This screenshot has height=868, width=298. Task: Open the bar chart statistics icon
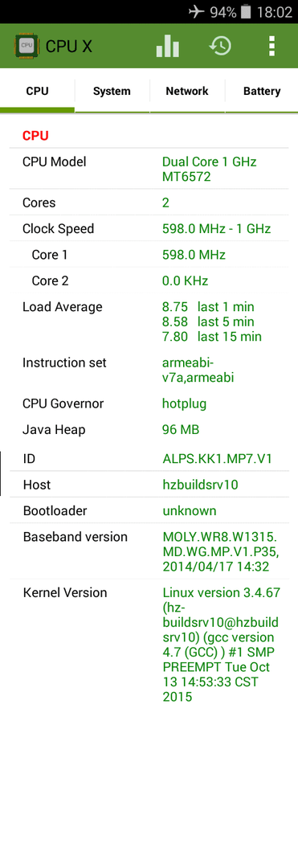pos(168,46)
